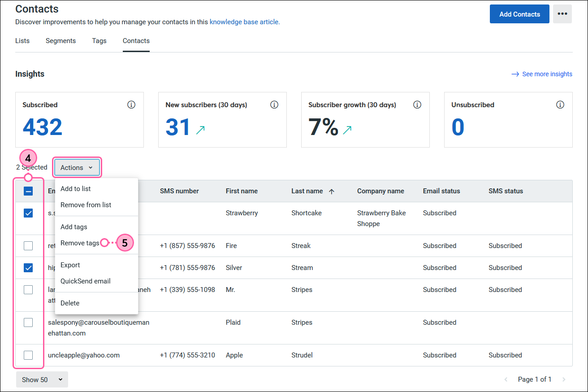Click the Add Contacts button
This screenshot has width=588, height=392.
[519, 14]
